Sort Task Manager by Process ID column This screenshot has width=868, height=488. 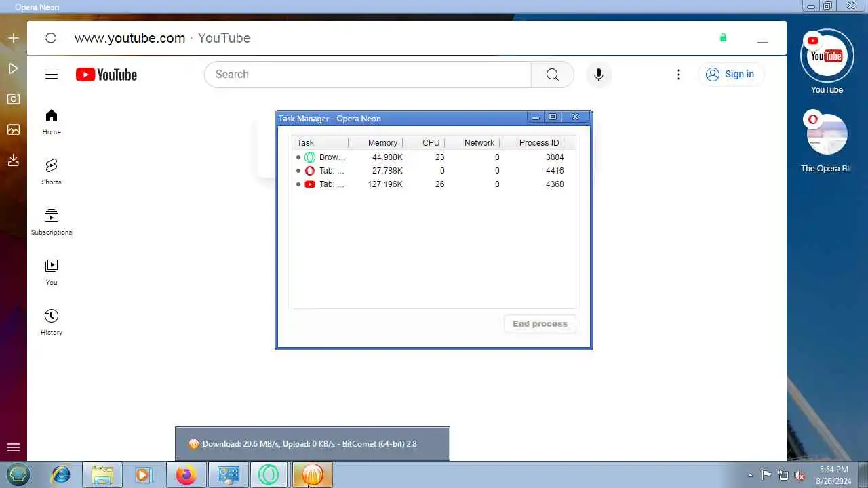[x=532, y=143]
